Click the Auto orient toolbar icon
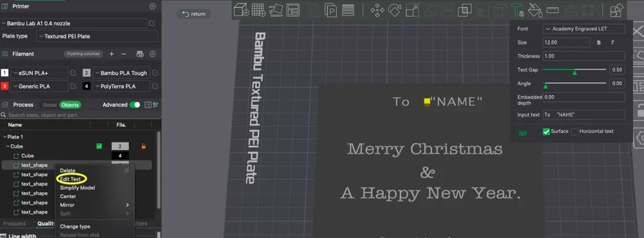644x238 pixels. (276, 10)
